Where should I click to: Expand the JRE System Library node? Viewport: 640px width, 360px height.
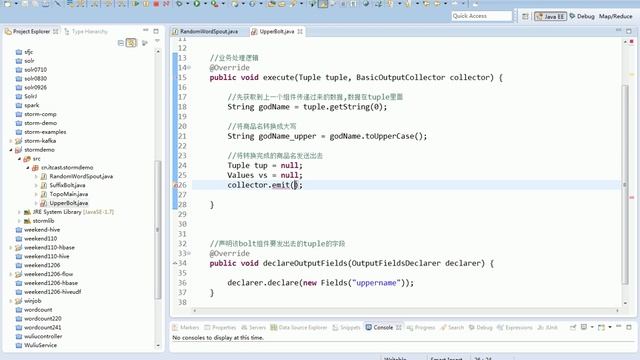[x=19, y=212]
